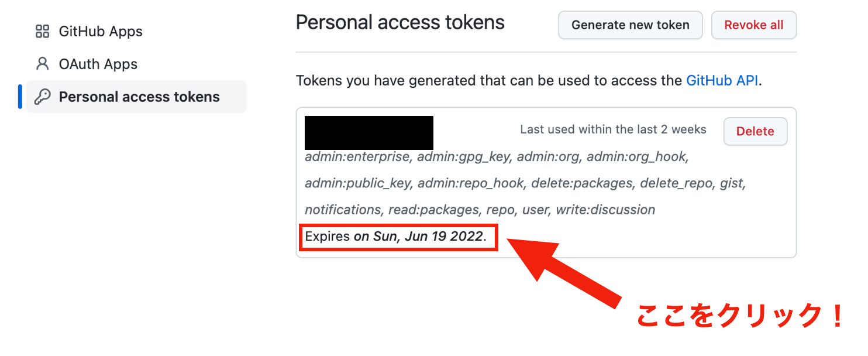Screen dimensions: 868x356
Task: Delete the listed access token
Action: click(x=755, y=131)
